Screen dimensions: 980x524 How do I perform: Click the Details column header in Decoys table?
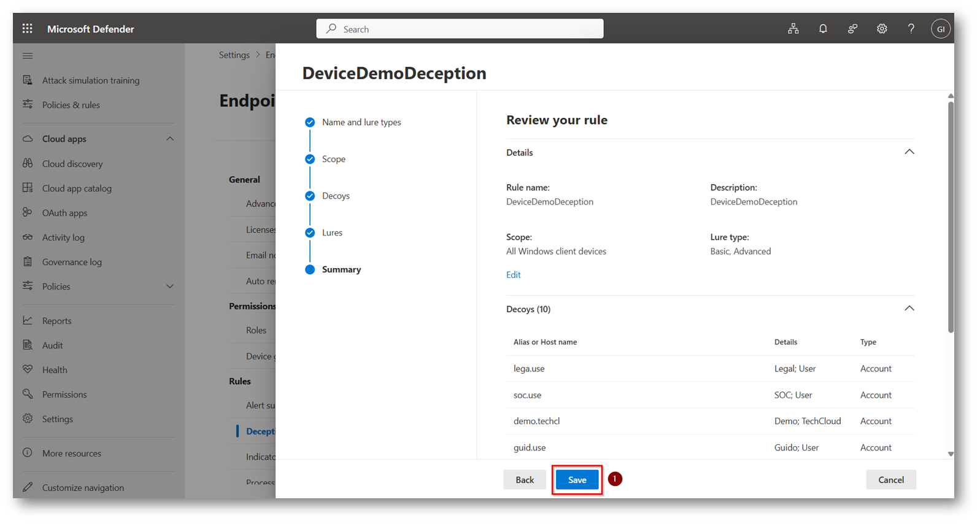click(785, 342)
